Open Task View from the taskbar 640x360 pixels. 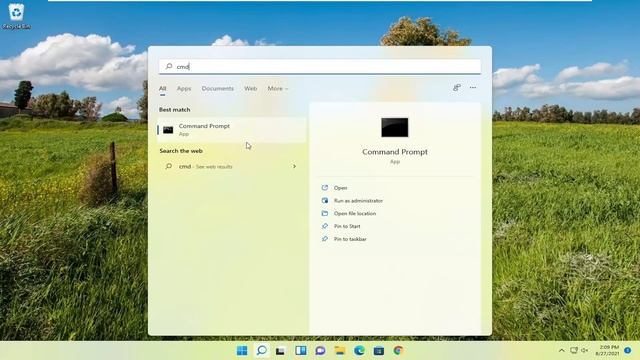(280, 351)
